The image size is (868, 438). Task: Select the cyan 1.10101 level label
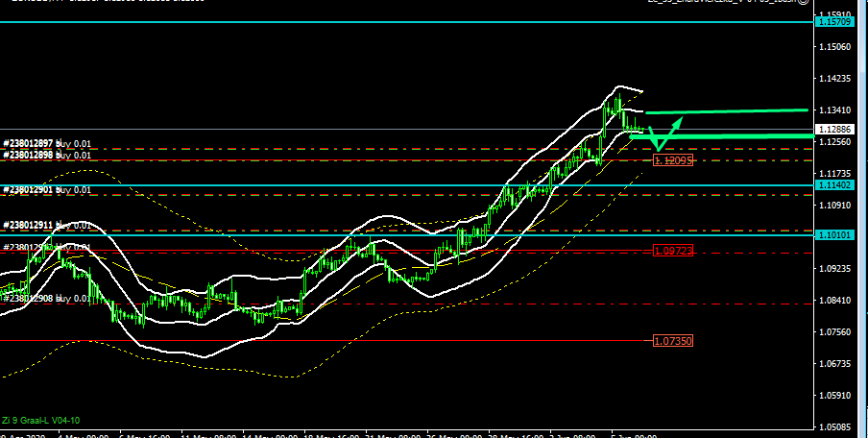click(834, 235)
